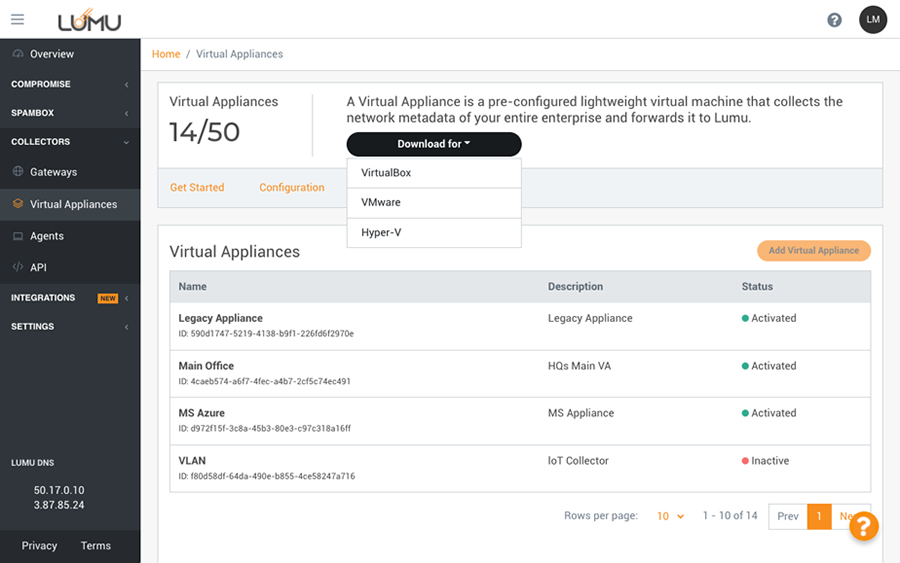Open the Rows per page dropdown
900x563 pixels.
point(670,516)
